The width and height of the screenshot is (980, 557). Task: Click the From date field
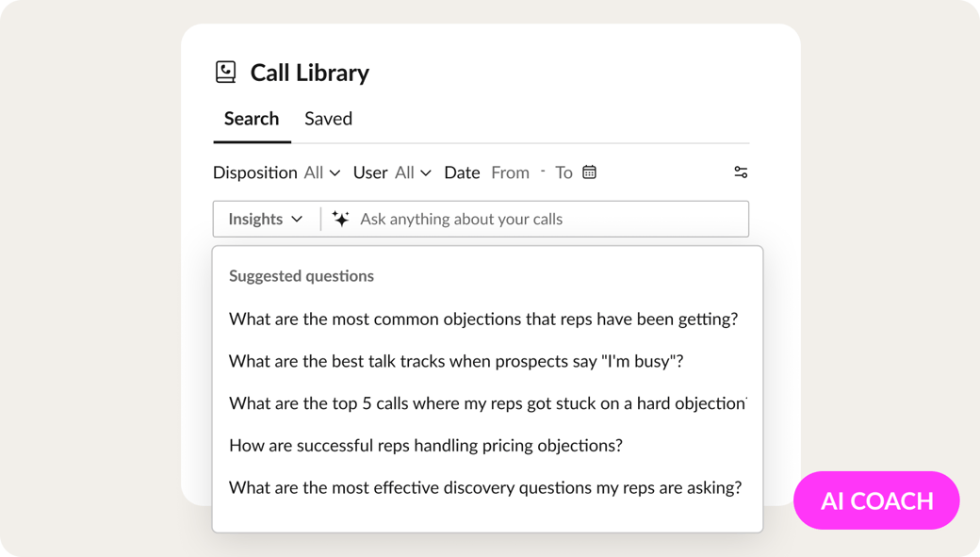click(510, 172)
